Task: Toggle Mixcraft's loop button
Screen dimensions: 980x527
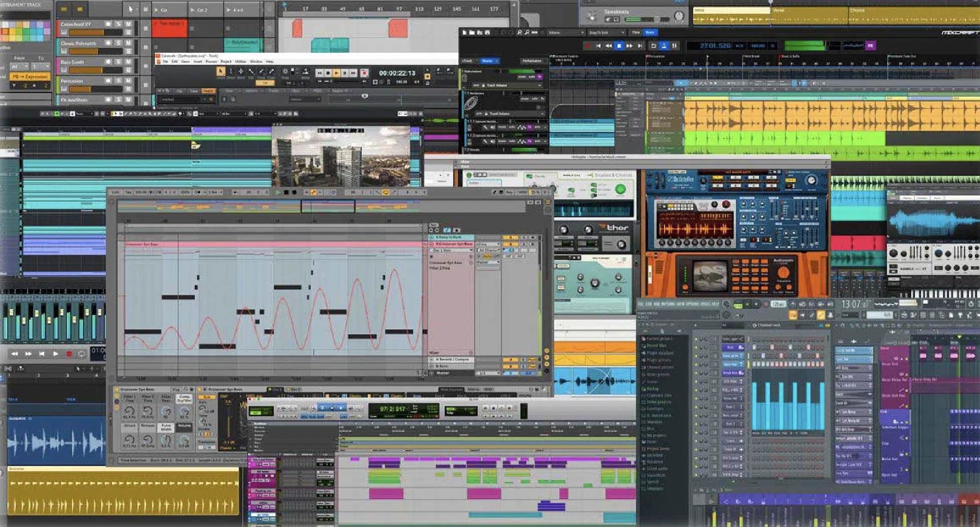Action: (x=654, y=46)
